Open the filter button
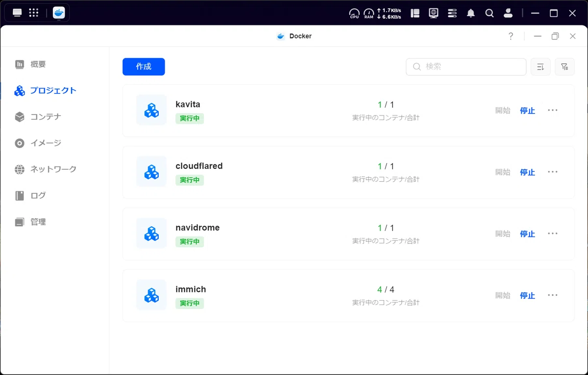Image resolution: width=588 pixels, height=375 pixels. (564, 67)
